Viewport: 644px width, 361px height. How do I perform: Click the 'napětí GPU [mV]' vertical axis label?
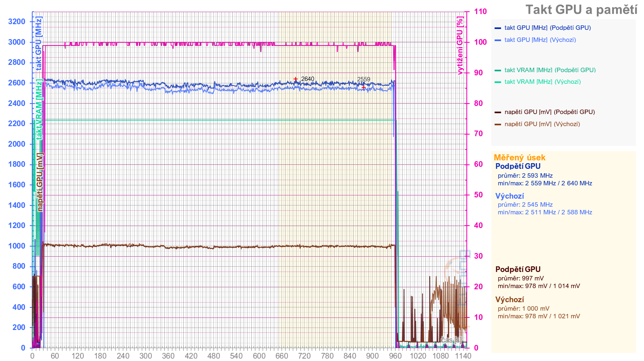pyautogui.click(x=39, y=182)
